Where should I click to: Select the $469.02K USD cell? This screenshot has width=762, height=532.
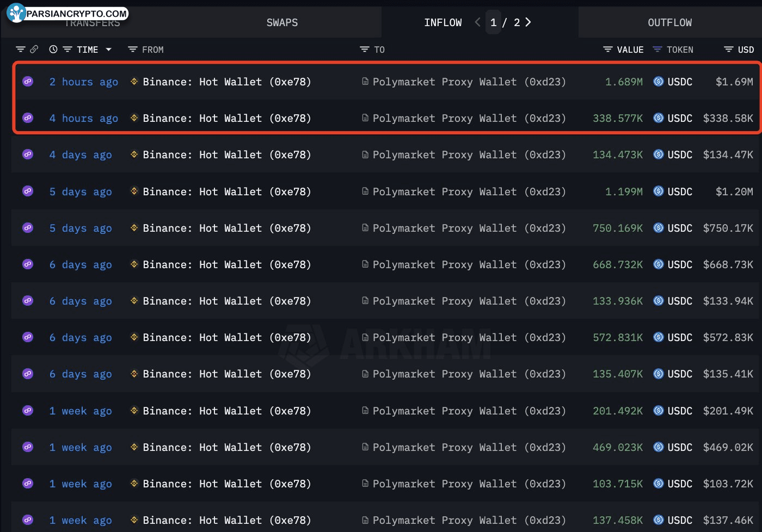coord(728,447)
